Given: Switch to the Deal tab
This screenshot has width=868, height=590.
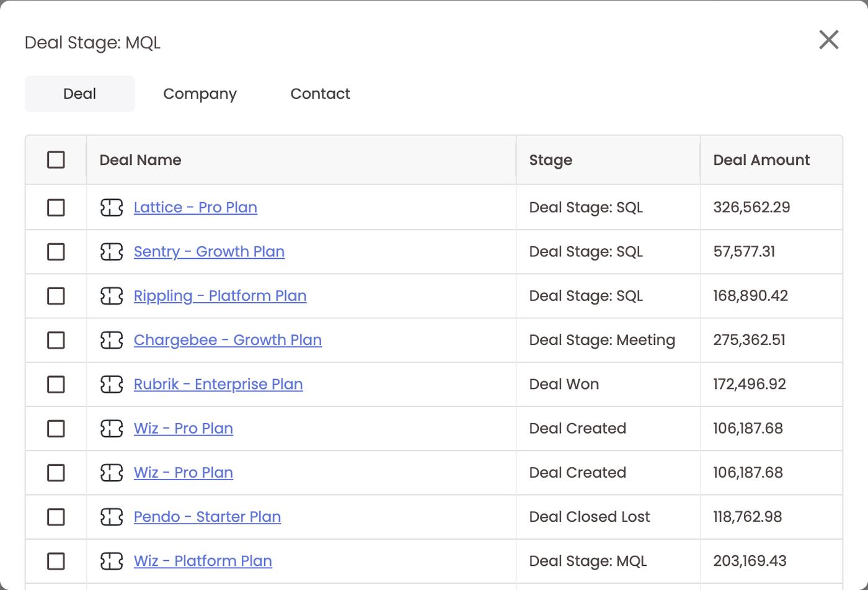Looking at the screenshot, I should pyautogui.click(x=80, y=94).
